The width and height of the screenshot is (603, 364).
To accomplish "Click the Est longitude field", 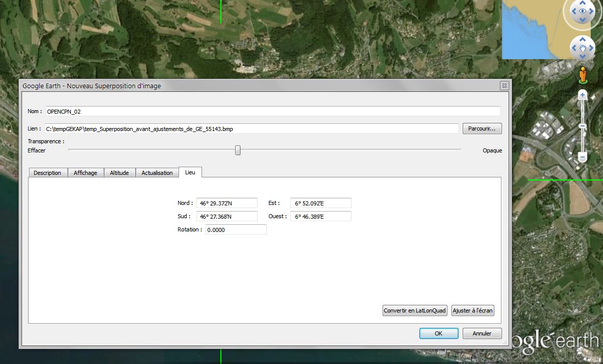I will tap(320, 203).
